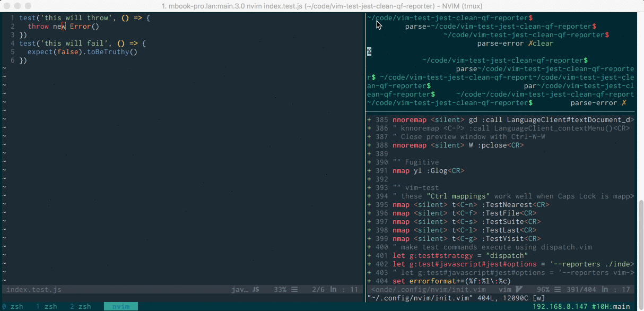Image resolution: width=644 pixels, height=311 pixels.
Task: Click the index.test.js statusline filename
Action: [x=34, y=289]
